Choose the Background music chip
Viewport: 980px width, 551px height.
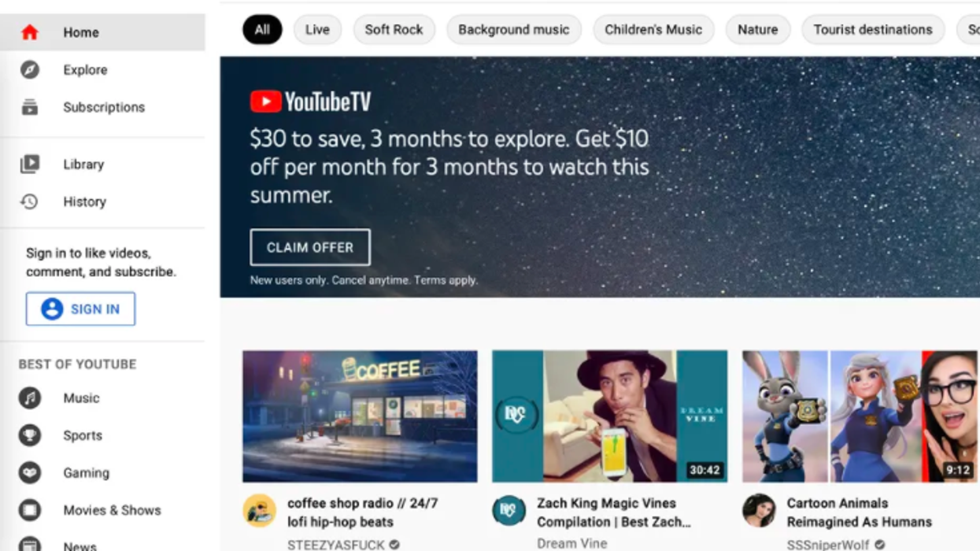[x=513, y=30]
